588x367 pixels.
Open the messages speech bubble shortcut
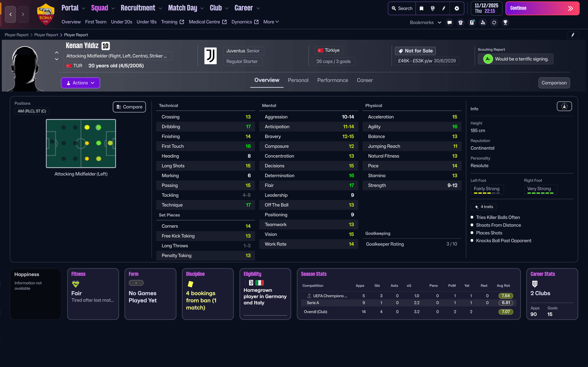point(449,22)
